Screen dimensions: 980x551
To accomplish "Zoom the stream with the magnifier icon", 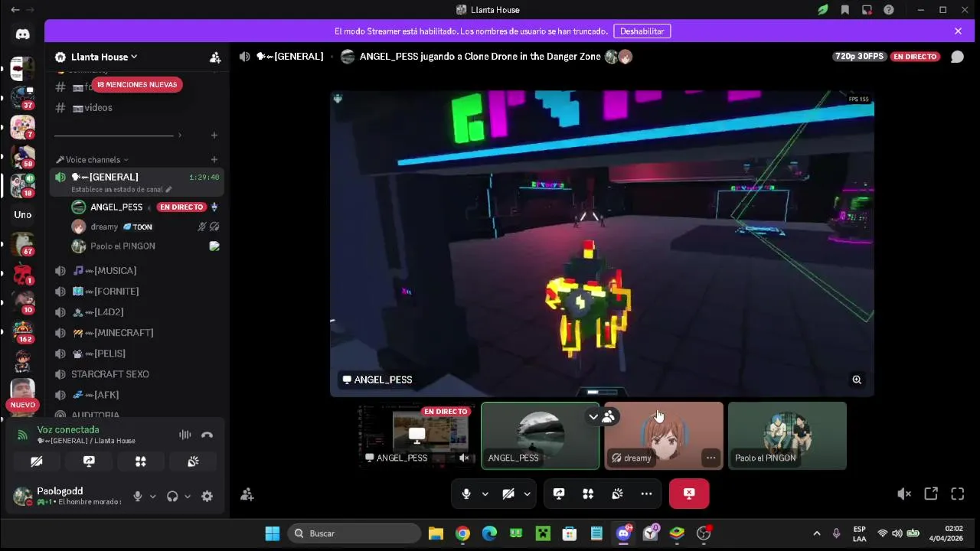I will [857, 380].
